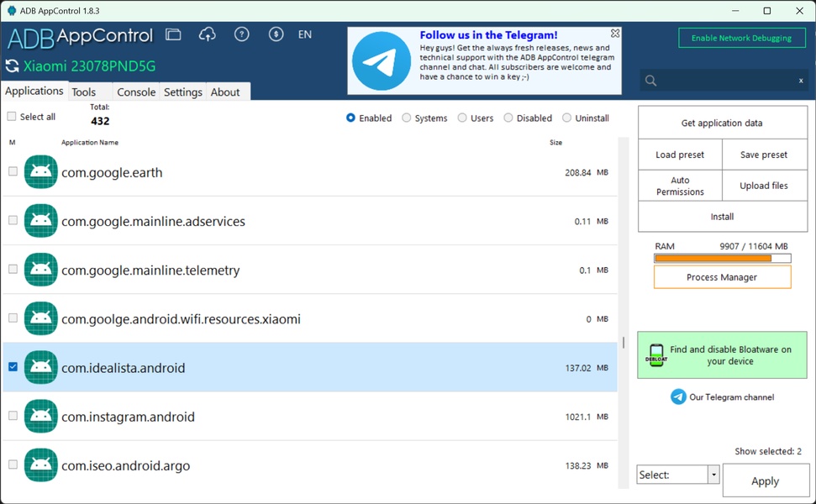816x504 pixels.
Task: Uncheck com.idealista.android checkbox
Action: tap(13, 367)
